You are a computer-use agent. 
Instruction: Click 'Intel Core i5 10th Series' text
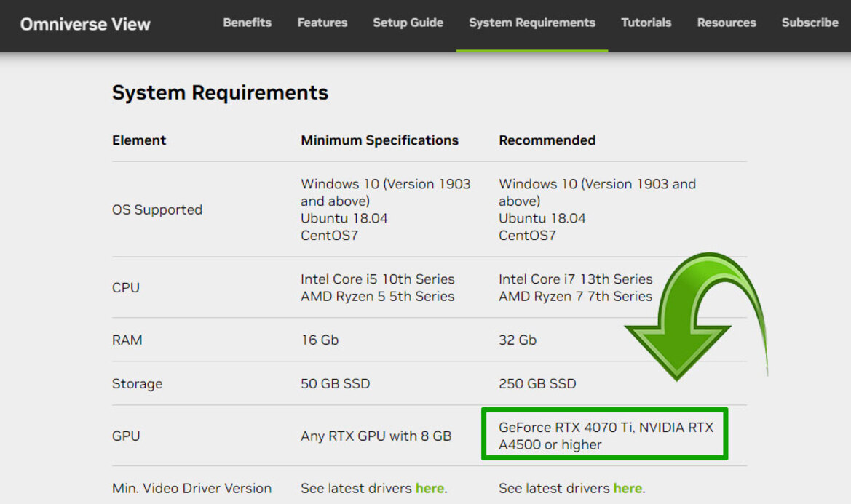[x=378, y=279]
